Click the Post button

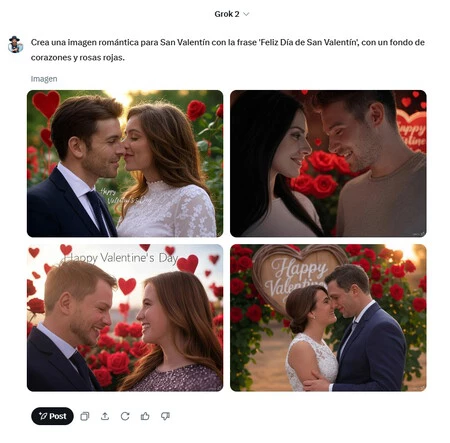tap(52, 416)
